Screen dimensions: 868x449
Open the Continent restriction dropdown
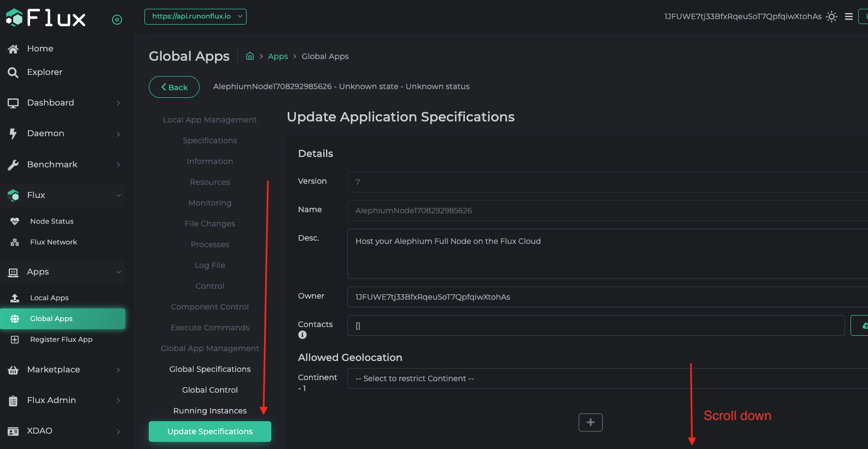click(607, 378)
